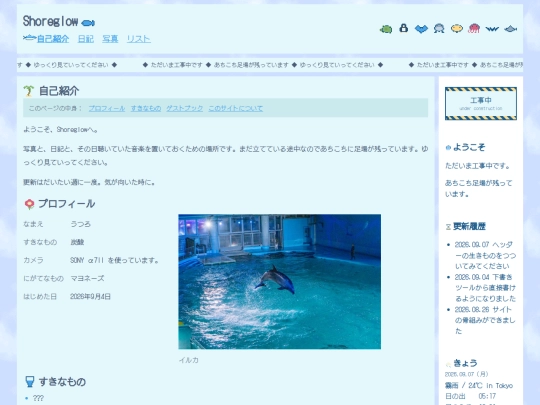This screenshot has width=540, height=405.
Task: Click the penguin icon in header
Action: tap(404, 28)
